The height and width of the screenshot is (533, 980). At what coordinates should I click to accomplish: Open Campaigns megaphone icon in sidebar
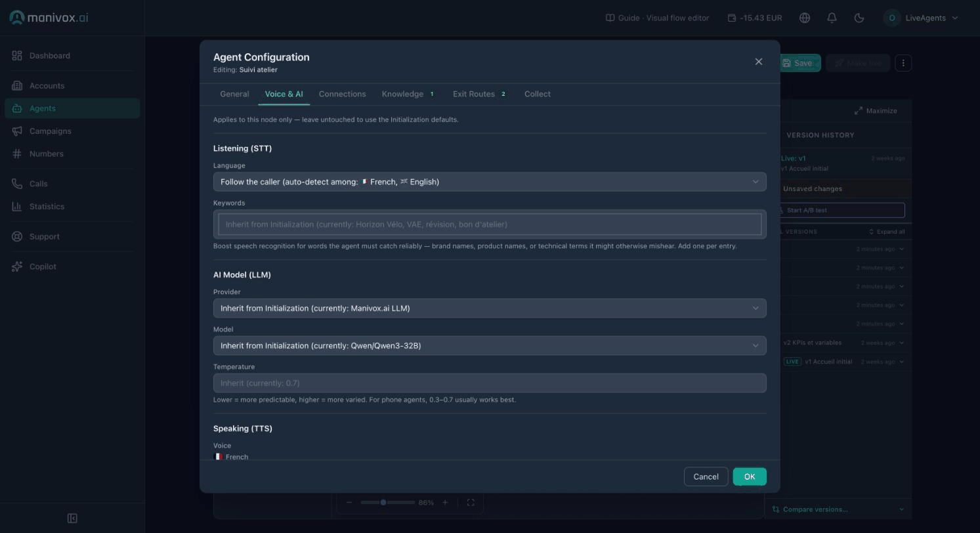(x=17, y=131)
